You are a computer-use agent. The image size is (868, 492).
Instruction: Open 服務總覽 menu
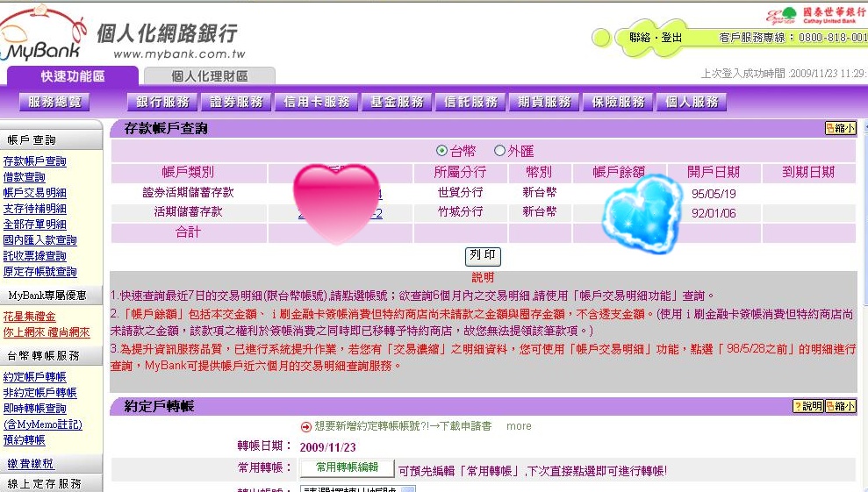coord(54,102)
